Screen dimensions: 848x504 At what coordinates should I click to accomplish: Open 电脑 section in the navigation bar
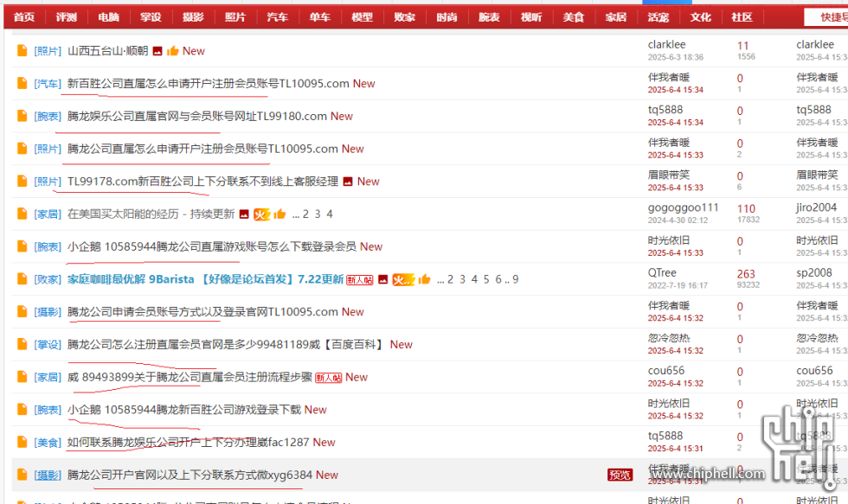point(108,17)
